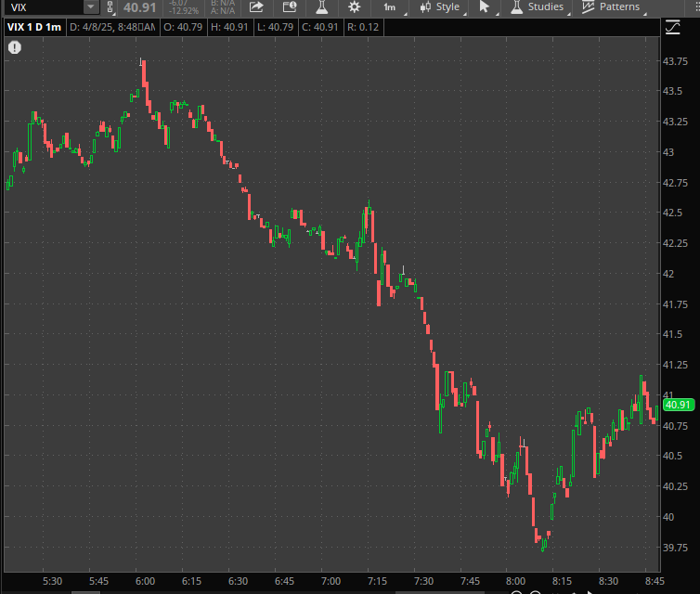Click the 40.25 price axis label

point(675,486)
